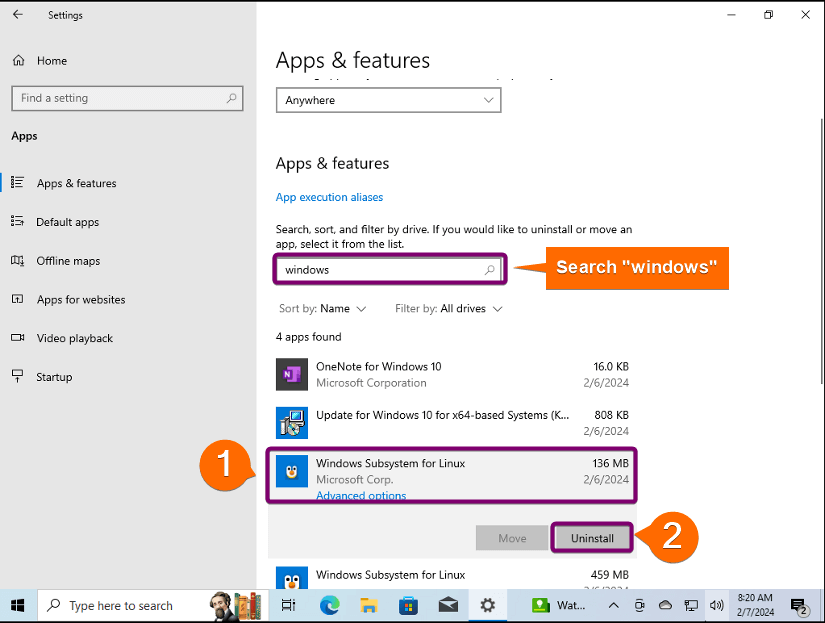825x623 pixels.
Task: Click the OneDrive cloud tray icon
Action: (x=665, y=605)
